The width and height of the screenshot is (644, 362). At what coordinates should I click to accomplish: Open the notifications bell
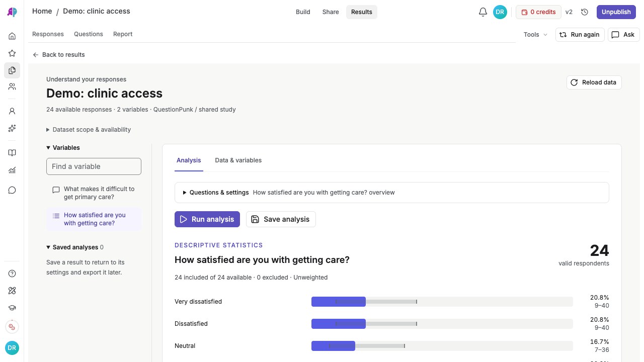tap(483, 12)
